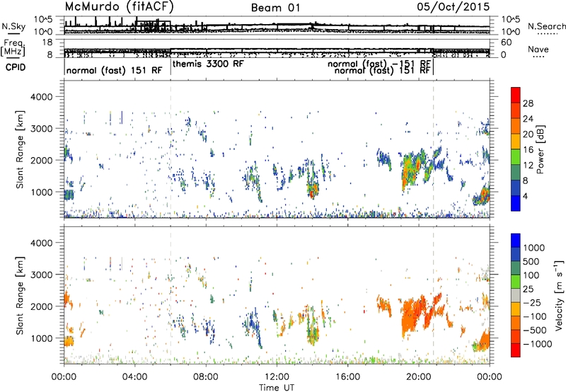Click the '08:00' time tick label
Image resolution: width=566 pixels, height=392 pixels.
pos(206,377)
